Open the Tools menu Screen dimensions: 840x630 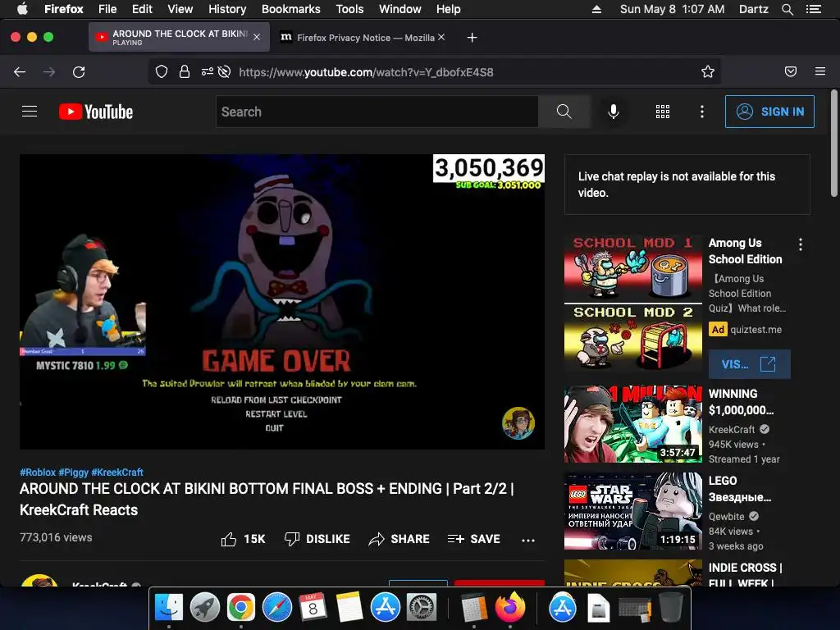(x=349, y=9)
